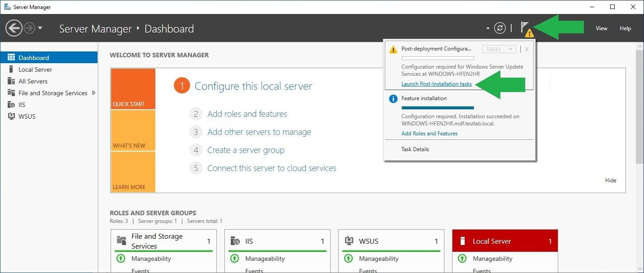Image resolution: width=644 pixels, height=273 pixels.
Task: Click the Dashboard breadcrumb in header
Action: coord(169,28)
